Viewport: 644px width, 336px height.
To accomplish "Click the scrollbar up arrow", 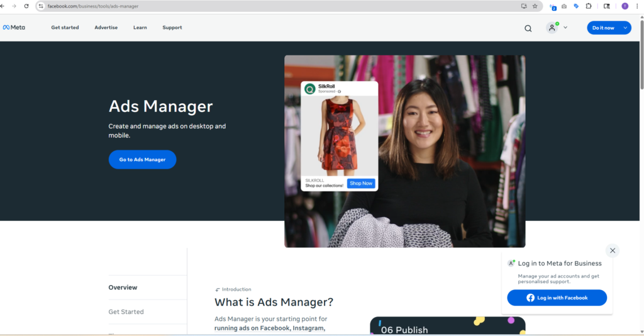I will pyautogui.click(x=641, y=17).
